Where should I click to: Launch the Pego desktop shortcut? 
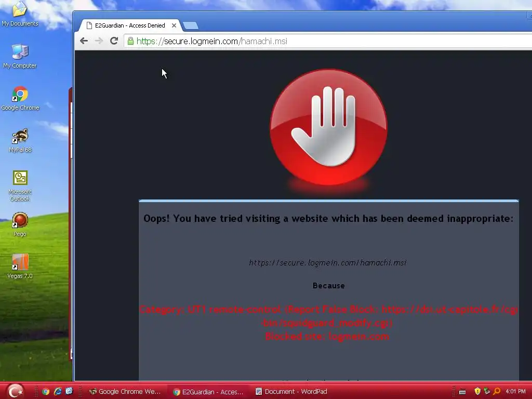click(x=20, y=224)
